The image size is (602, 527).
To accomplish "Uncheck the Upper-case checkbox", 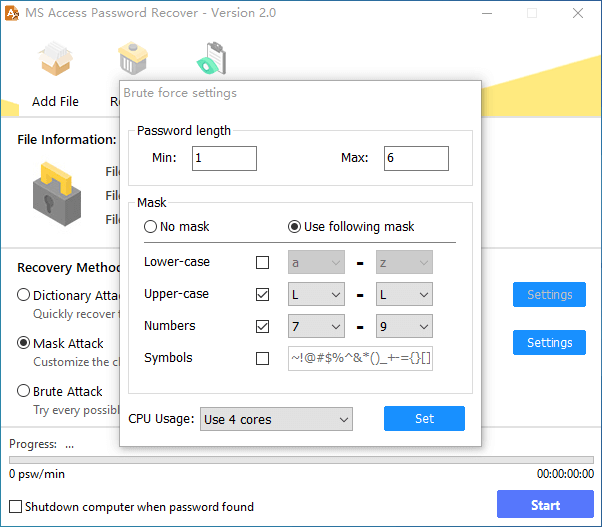I will [263, 294].
